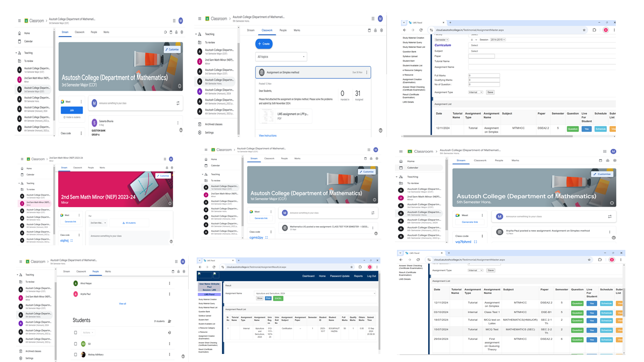Viewport: 644px width, 362px height.
Task: Click Generate link in 1st Semester Major window
Action: pyautogui.click(x=261, y=218)
